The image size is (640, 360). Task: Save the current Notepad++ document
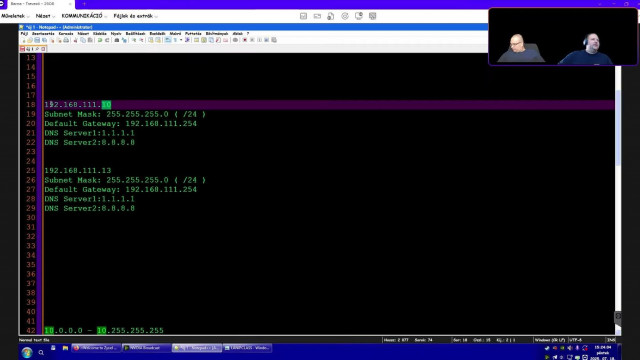pos(37,40)
